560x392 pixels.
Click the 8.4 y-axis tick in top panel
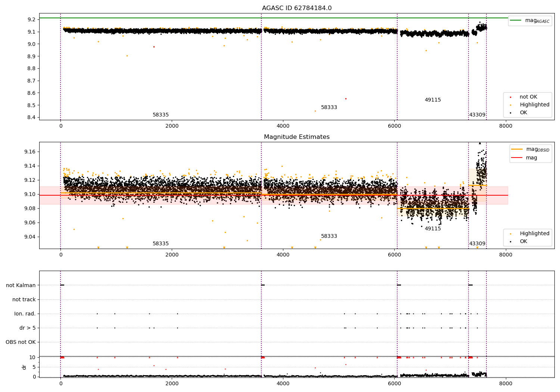pos(32,118)
